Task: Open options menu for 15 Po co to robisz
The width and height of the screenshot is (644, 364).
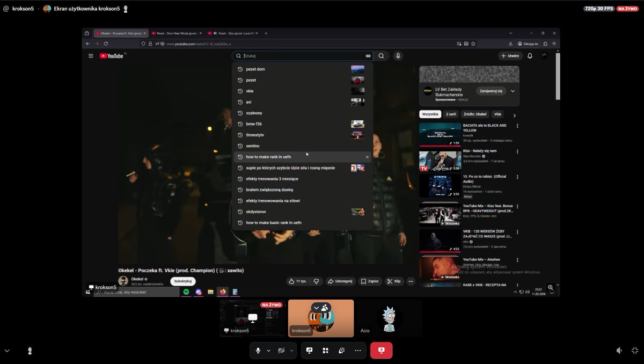Action: pos(517,177)
